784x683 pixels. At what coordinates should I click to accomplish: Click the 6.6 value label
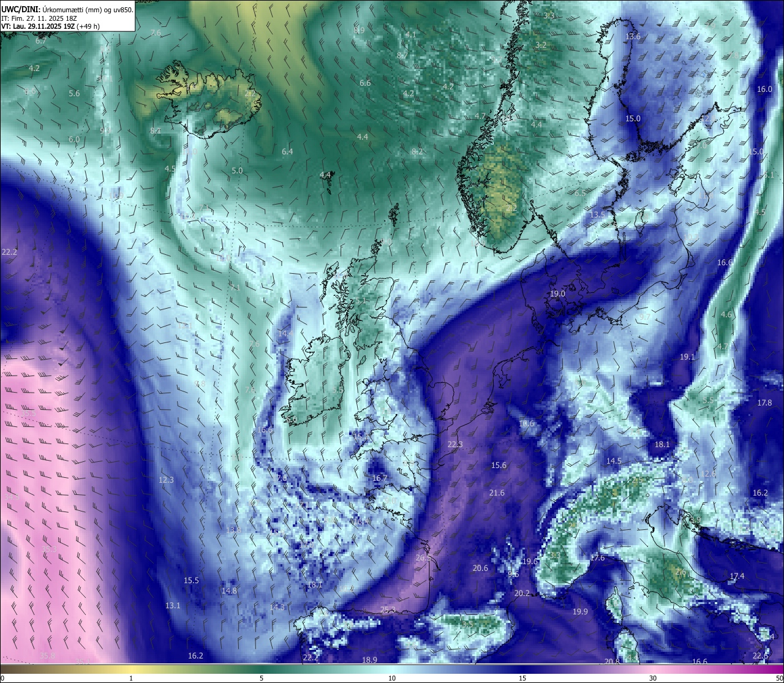pos(365,83)
